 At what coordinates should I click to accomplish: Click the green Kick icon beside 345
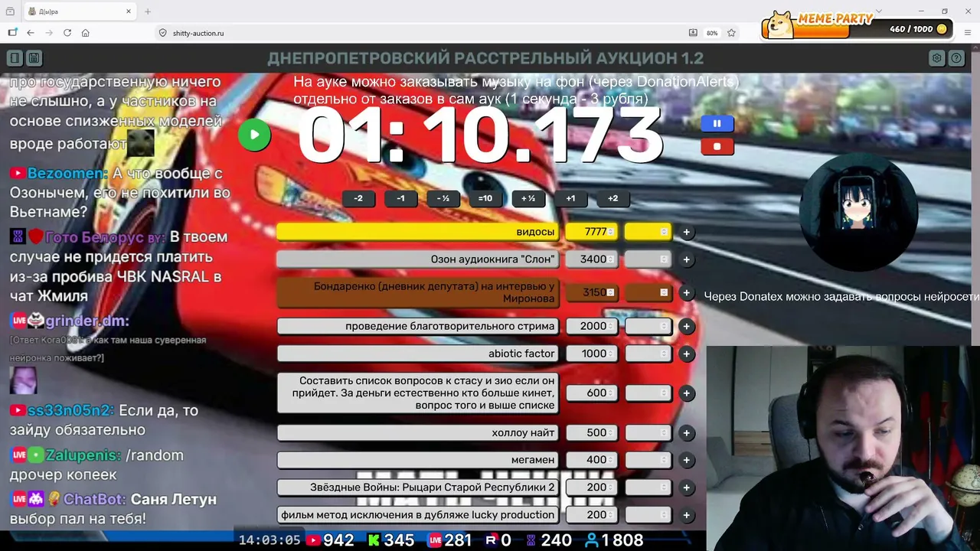374,540
